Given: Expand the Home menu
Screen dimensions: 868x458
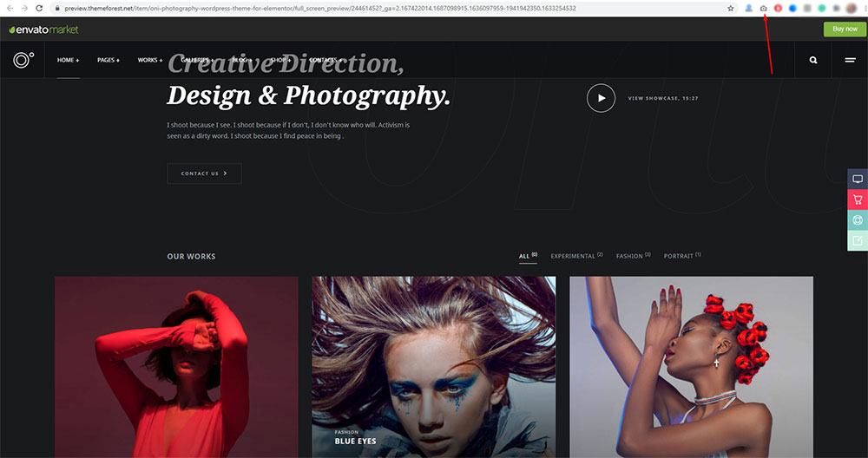Looking at the screenshot, I should coord(68,61).
